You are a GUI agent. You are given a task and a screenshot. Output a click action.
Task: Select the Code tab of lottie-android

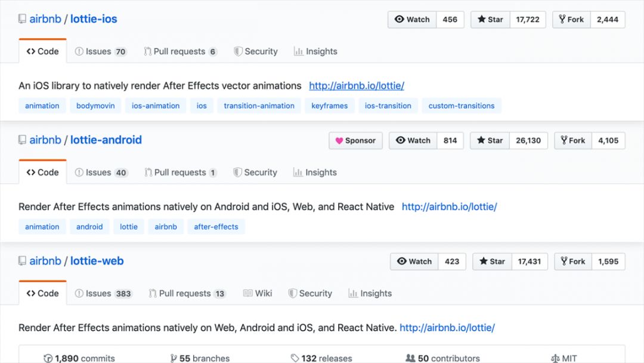(43, 173)
